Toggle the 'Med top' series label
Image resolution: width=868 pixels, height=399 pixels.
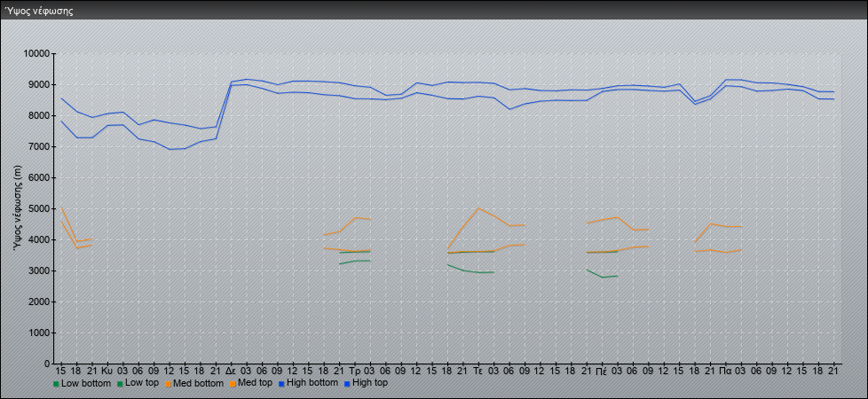256,383
